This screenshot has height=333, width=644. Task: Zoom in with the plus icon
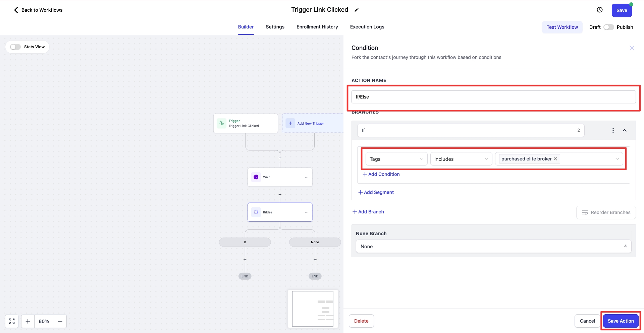click(x=28, y=321)
